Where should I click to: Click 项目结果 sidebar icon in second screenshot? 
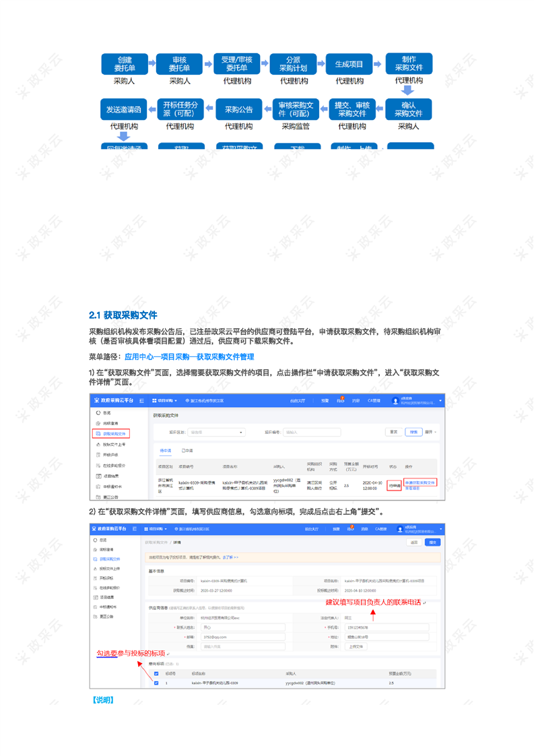[x=96, y=597]
